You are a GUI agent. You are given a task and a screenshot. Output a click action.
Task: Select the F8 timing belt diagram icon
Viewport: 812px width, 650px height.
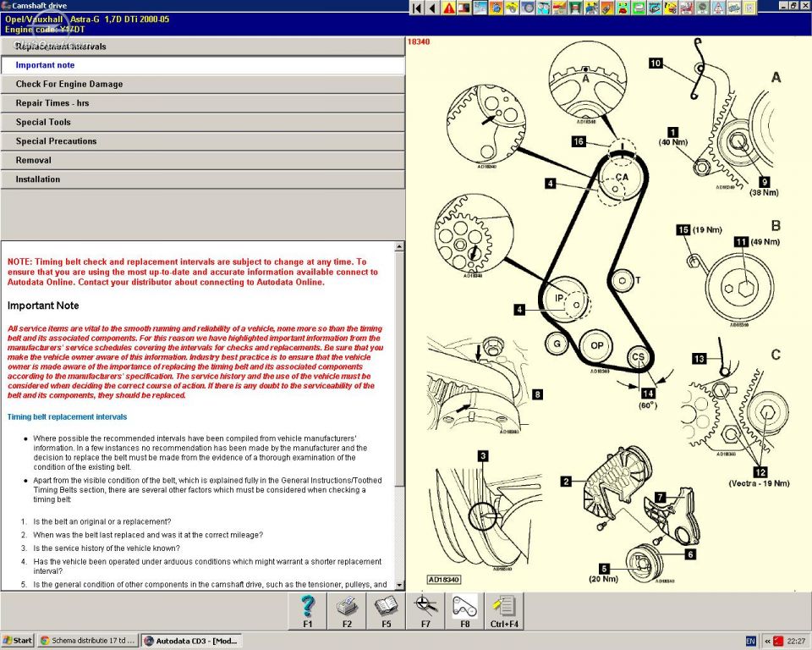tap(464, 612)
